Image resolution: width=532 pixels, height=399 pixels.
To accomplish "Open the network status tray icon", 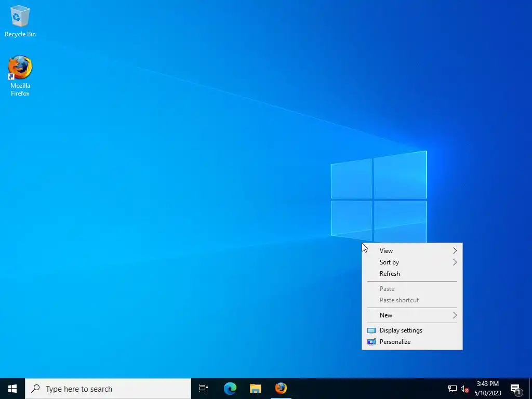I will click(x=453, y=389).
